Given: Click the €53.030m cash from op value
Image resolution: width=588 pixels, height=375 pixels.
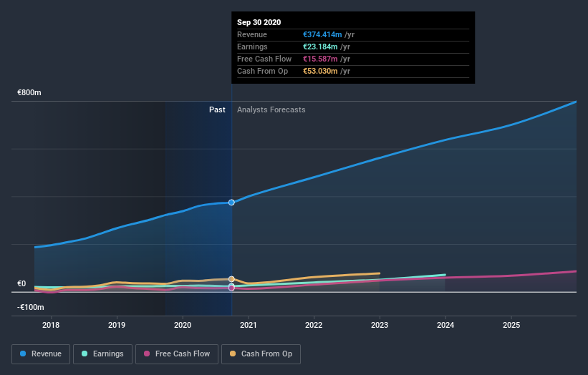Looking at the screenshot, I should 320,71.
